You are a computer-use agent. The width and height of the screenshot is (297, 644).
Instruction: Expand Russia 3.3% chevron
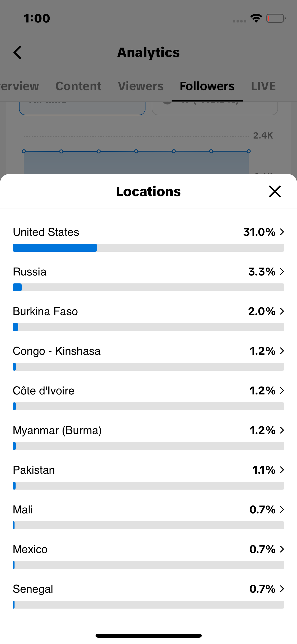(282, 272)
